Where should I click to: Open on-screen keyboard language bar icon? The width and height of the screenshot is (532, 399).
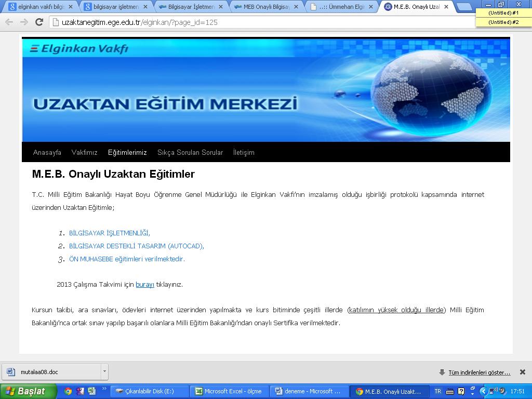449,392
